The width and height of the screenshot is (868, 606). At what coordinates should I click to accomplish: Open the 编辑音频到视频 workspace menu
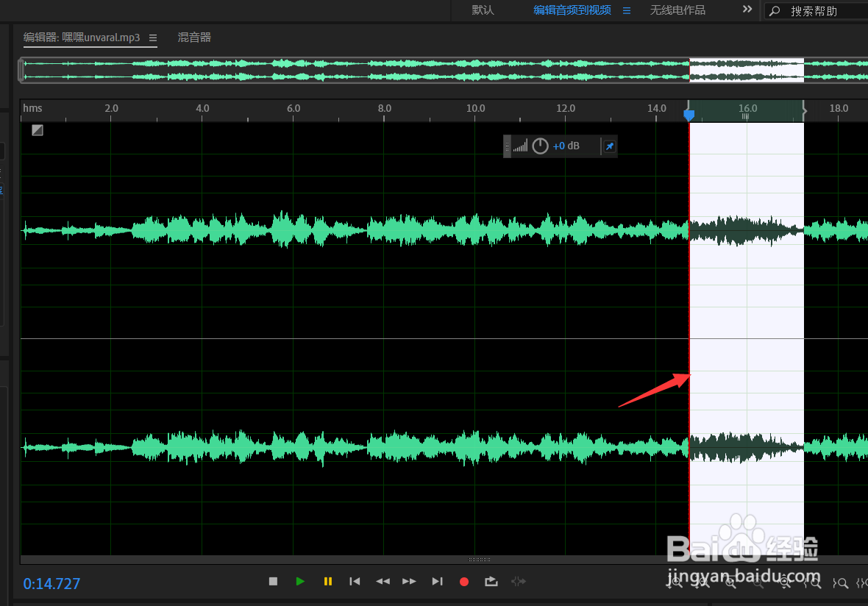[x=627, y=10]
